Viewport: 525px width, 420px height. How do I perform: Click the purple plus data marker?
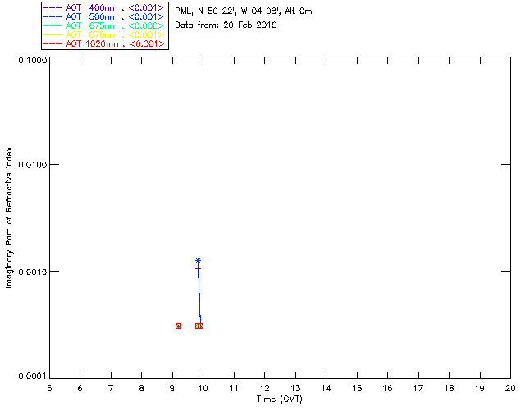pos(198,268)
